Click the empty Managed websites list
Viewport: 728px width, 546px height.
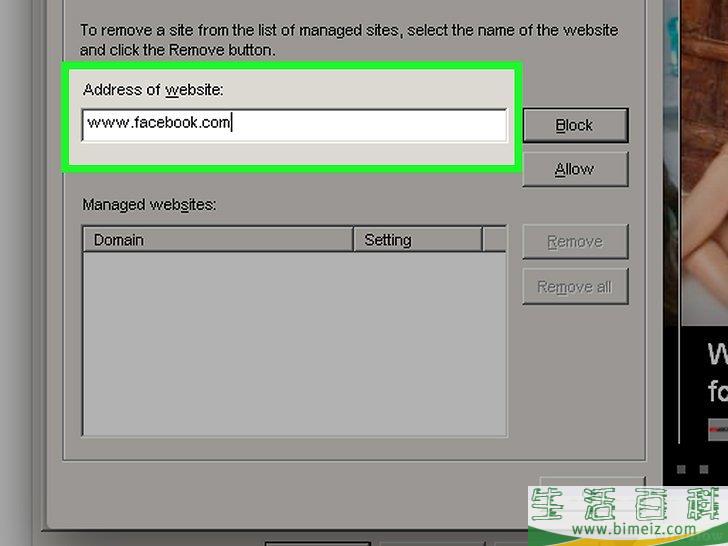(295, 344)
